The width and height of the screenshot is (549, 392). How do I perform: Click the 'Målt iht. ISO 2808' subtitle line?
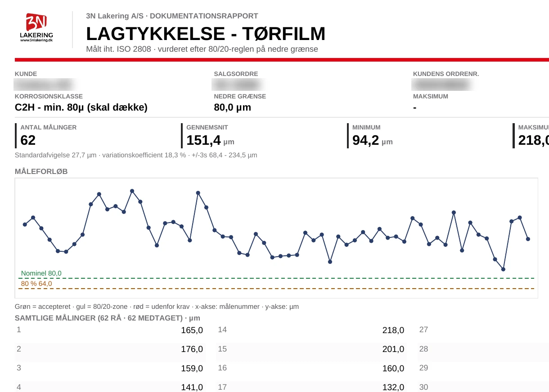point(202,49)
